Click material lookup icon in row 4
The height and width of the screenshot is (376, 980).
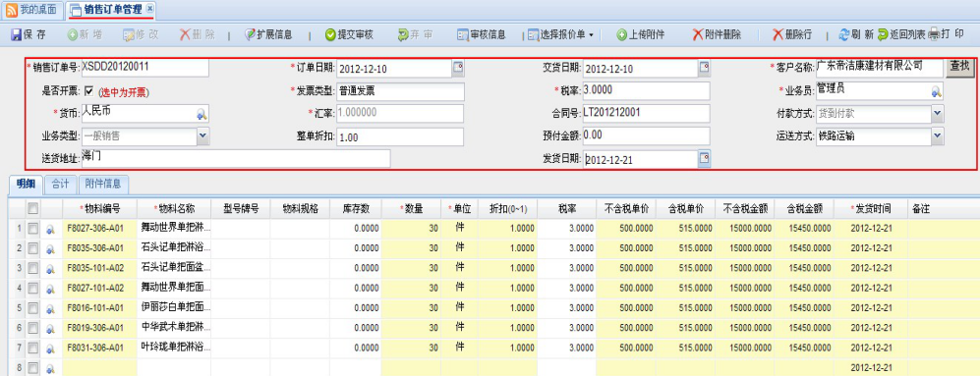tap(51, 290)
